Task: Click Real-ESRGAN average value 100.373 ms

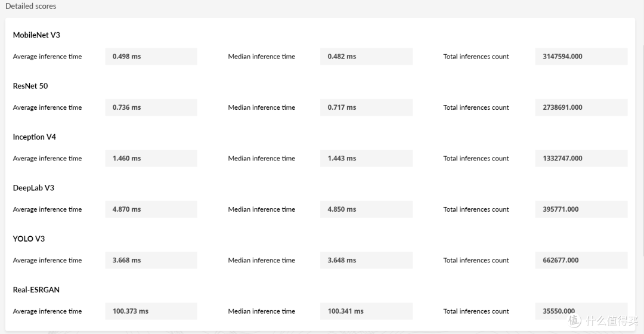Action: tap(130, 311)
